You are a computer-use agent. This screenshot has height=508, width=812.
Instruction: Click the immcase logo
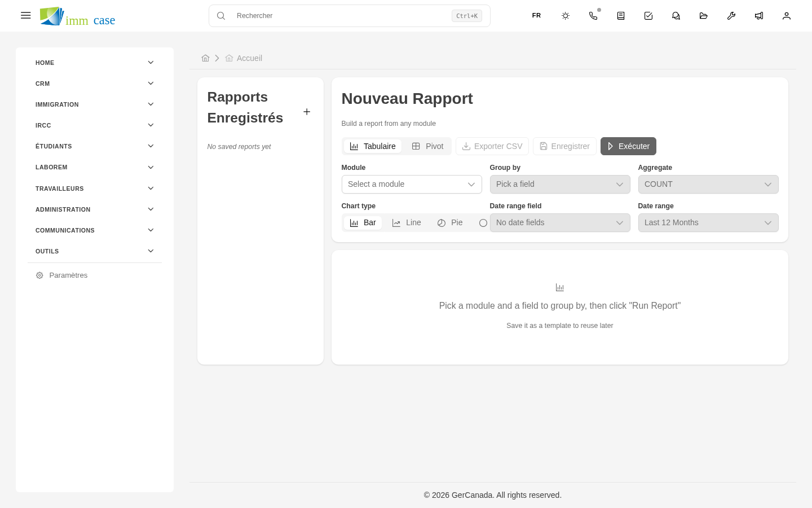tap(78, 16)
